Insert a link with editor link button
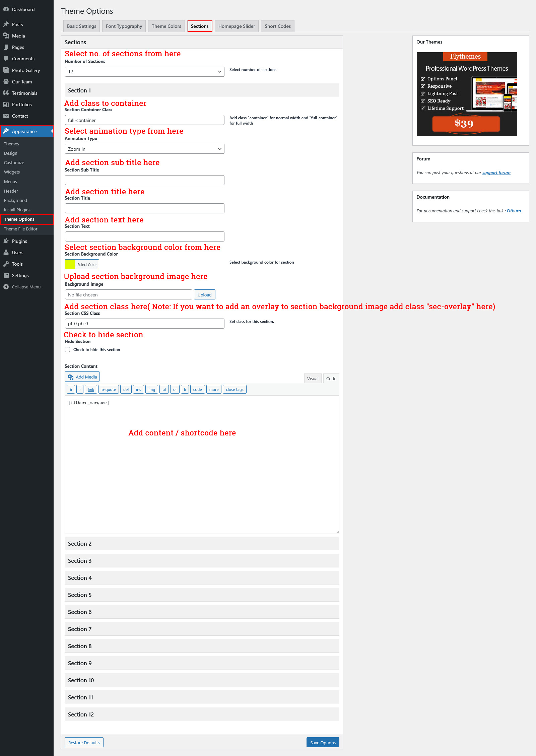The height and width of the screenshot is (756, 536). 91,390
